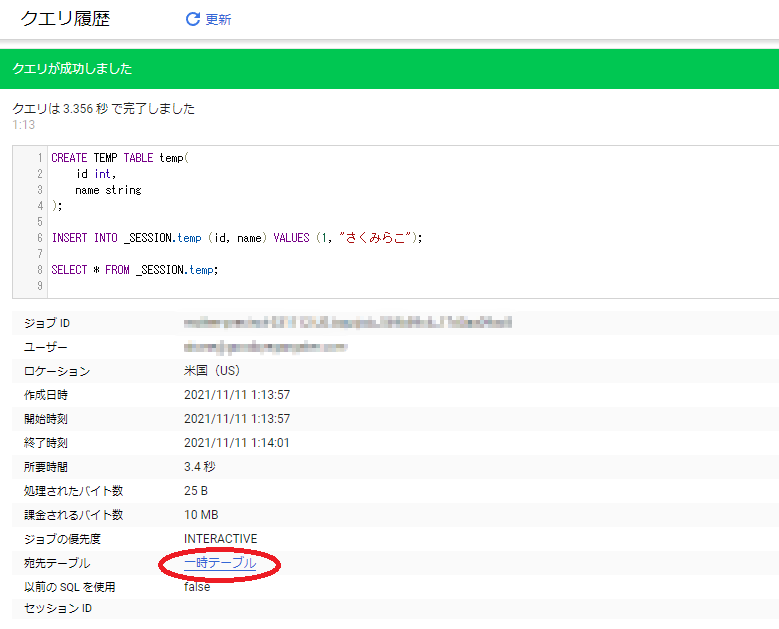Click the 宛先テーブル label
Image resolution: width=779 pixels, height=629 pixels.
click(57, 563)
